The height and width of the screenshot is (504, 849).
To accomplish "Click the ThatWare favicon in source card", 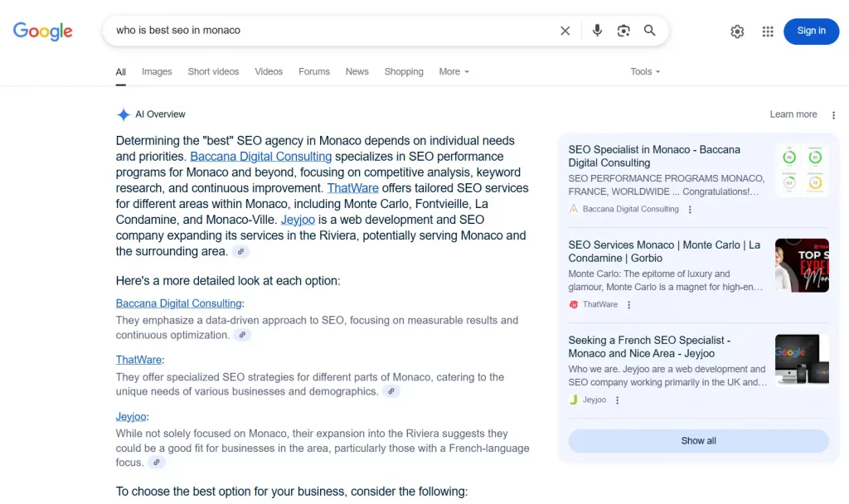I will coord(574,304).
